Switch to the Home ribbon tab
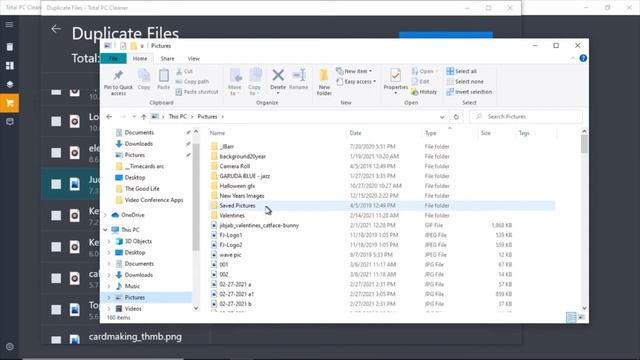Image resolution: width=640 pixels, height=360 pixels. tap(140, 59)
